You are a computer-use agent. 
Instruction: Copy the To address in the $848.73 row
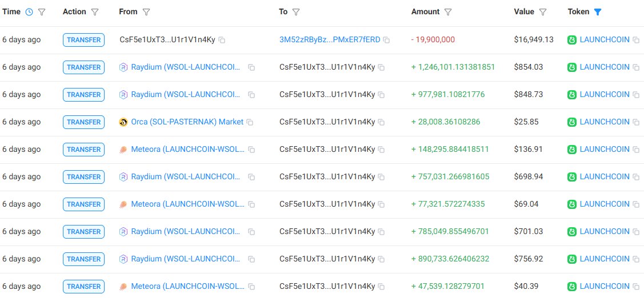pos(381,95)
